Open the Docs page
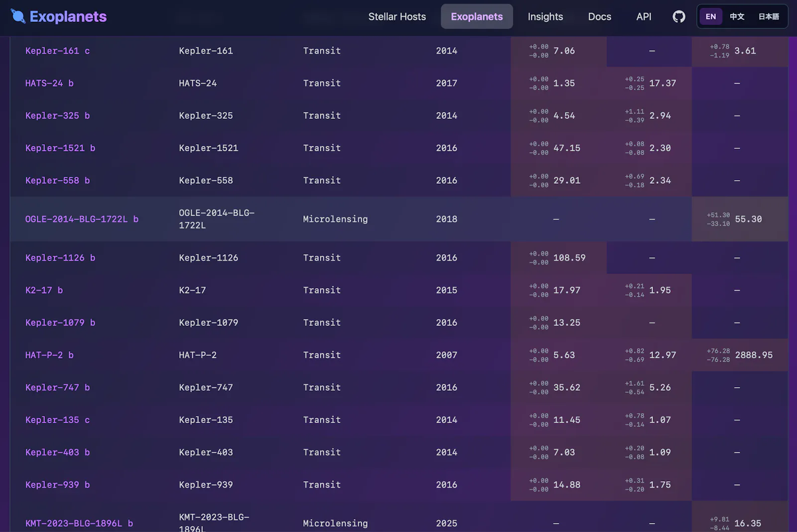This screenshot has width=797, height=532. 599,16
